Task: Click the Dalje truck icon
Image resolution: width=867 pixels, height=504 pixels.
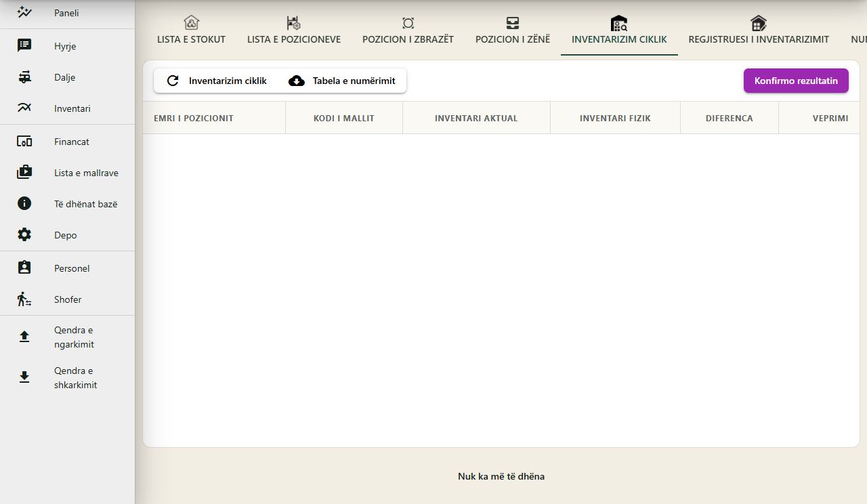Action: click(24, 77)
